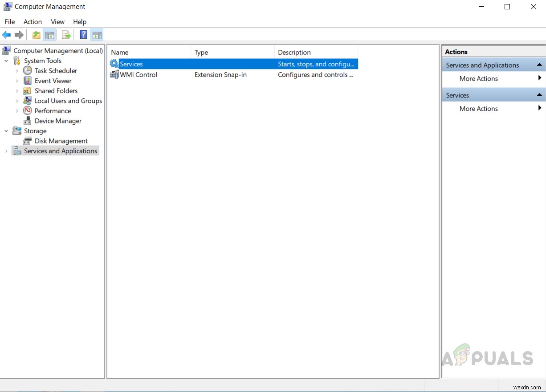Collapse the System Tools node
546x392 pixels.
tap(6, 61)
